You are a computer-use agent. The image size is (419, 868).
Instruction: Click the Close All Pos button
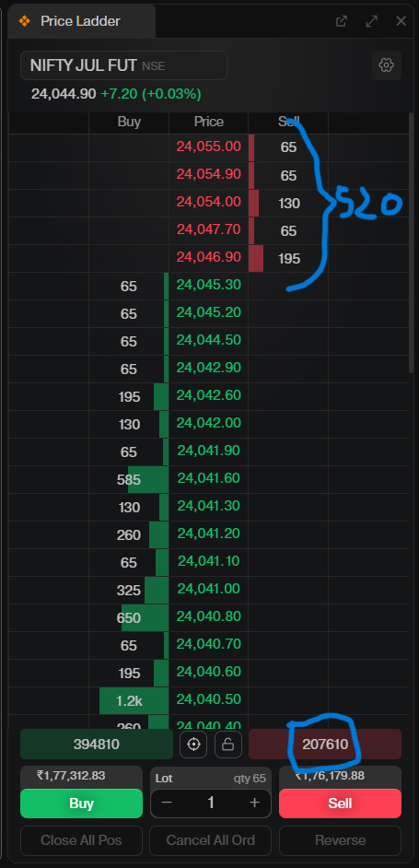point(81,840)
